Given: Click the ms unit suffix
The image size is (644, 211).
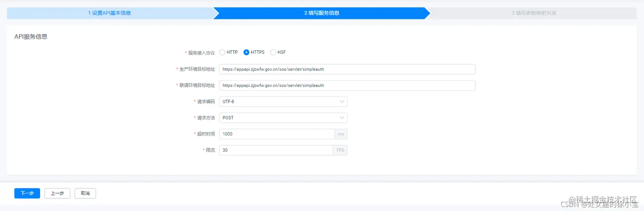Looking at the screenshot, I should [x=341, y=134].
